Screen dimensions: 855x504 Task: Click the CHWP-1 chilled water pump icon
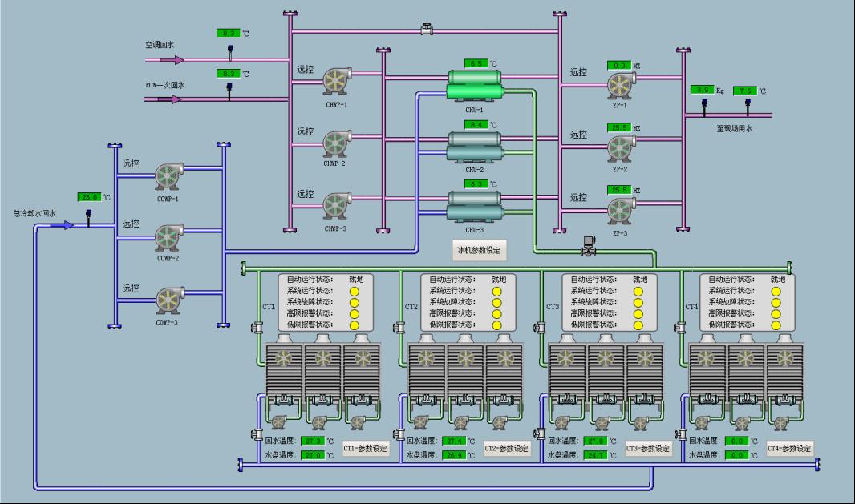[x=336, y=81]
